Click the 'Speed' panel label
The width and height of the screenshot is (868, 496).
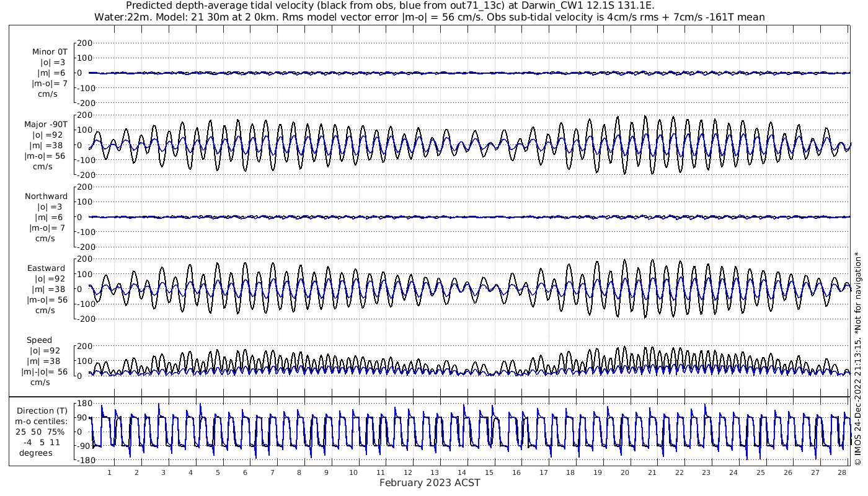click(x=39, y=340)
